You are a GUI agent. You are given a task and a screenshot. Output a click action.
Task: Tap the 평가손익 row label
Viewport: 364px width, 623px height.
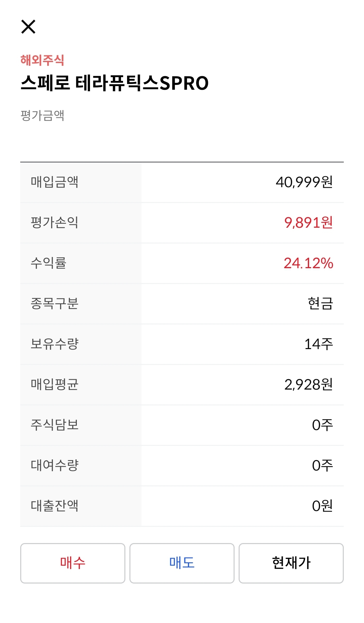coord(55,223)
